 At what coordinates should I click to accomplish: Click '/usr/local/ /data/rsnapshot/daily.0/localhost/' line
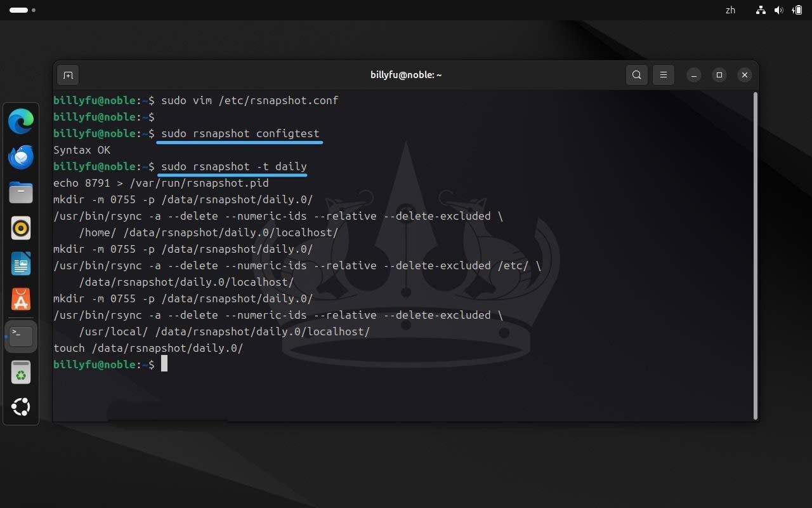[x=225, y=331]
